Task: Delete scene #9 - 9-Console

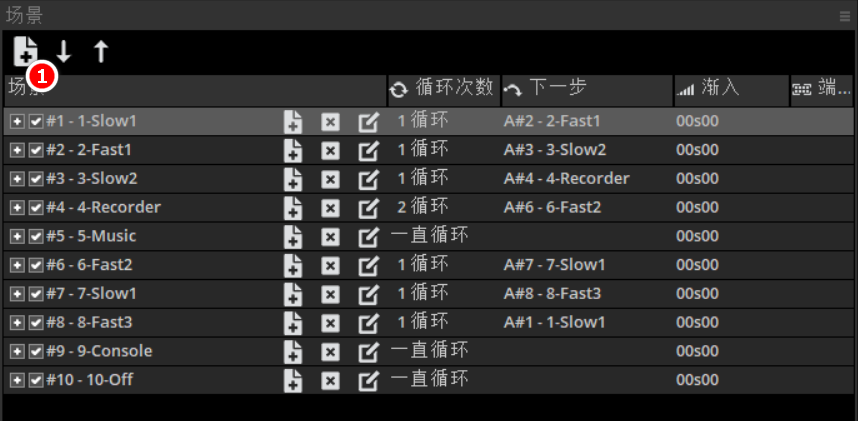Action: [x=330, y=352]
